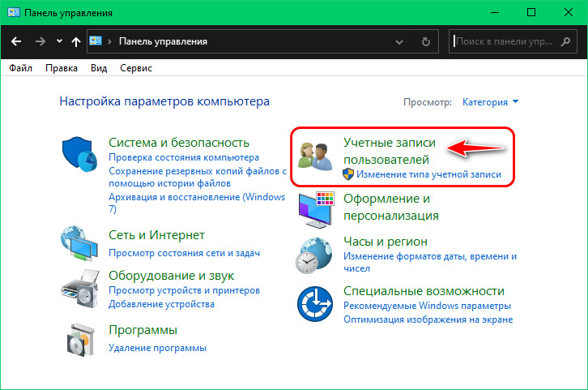Open Оформление и персонализация category
Image resolution: width=588 pixels, height=390 pixels.
point(390,207)
